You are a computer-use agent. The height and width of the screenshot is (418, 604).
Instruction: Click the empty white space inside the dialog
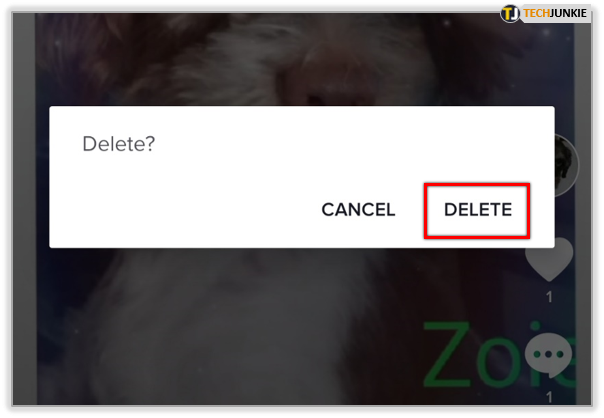click(x=231, y=177)
